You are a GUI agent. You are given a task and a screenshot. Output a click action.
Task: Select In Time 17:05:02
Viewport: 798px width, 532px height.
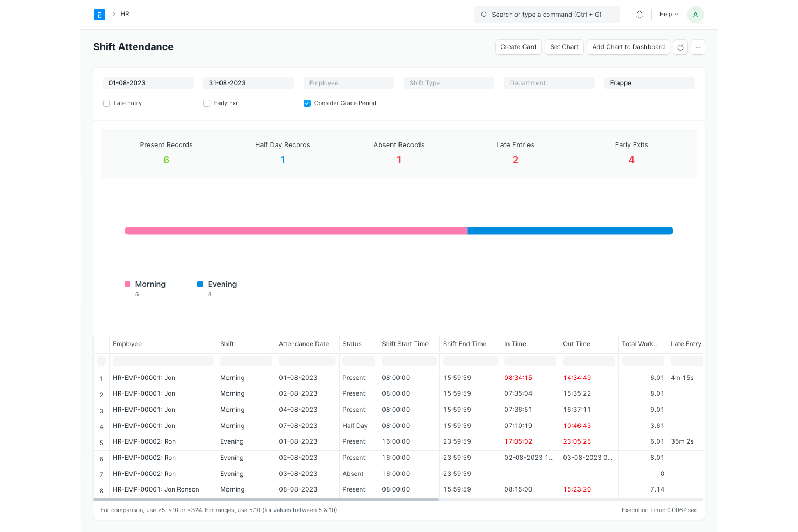click(x=518, y=441)
